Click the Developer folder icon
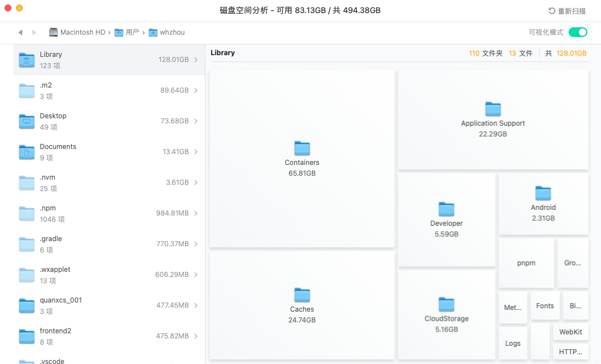The height and width of the screenshot is (364, 601). pos(446,209)
